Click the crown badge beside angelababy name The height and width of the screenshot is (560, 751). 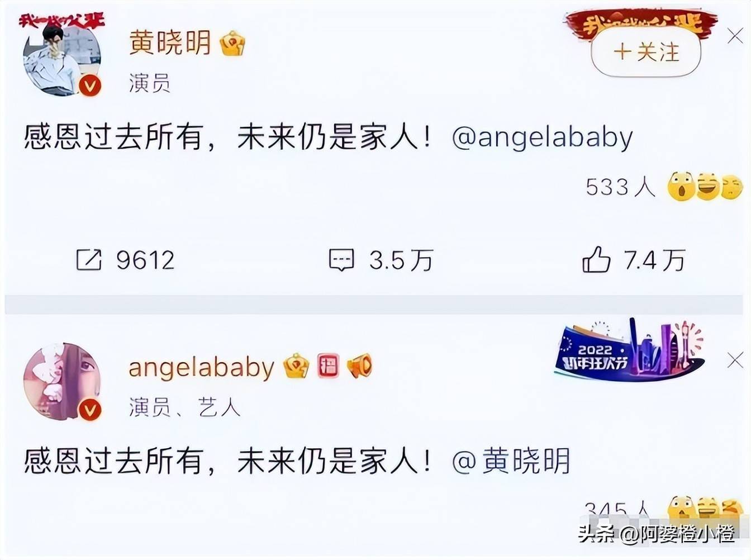[296, 367]
